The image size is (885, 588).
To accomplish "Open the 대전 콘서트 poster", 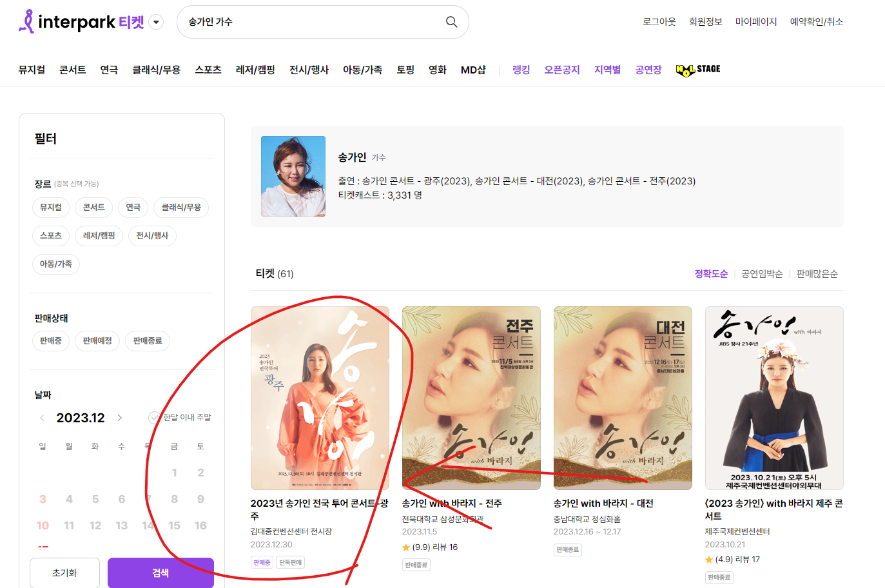I will tap(623, 398).
